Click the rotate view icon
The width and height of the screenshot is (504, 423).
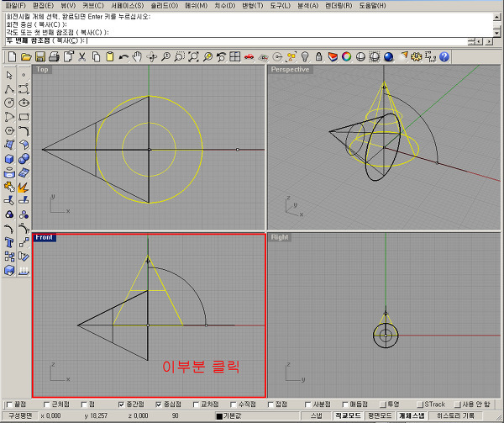(151, 57)
